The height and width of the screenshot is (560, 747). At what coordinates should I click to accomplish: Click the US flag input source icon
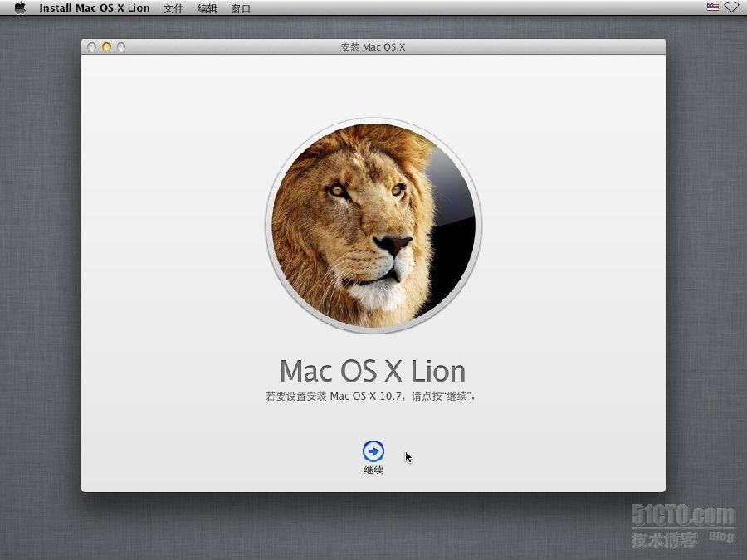click(x=713, y=7)
